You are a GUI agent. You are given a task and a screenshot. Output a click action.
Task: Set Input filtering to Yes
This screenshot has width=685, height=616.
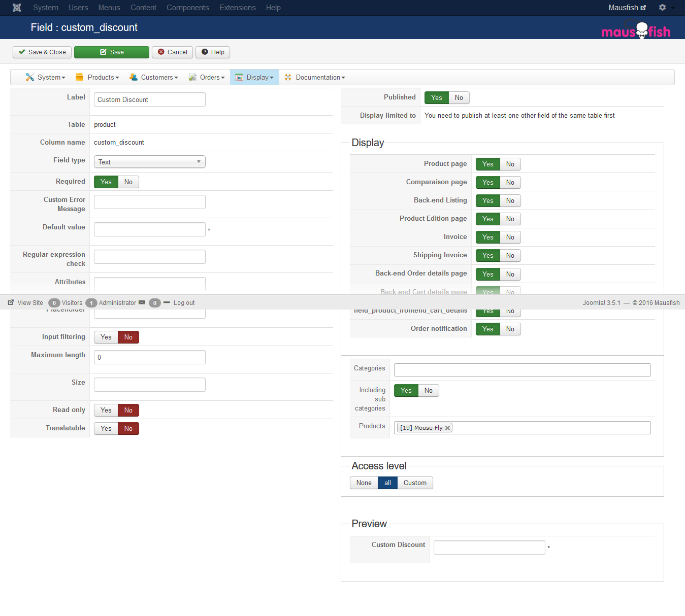106,337
